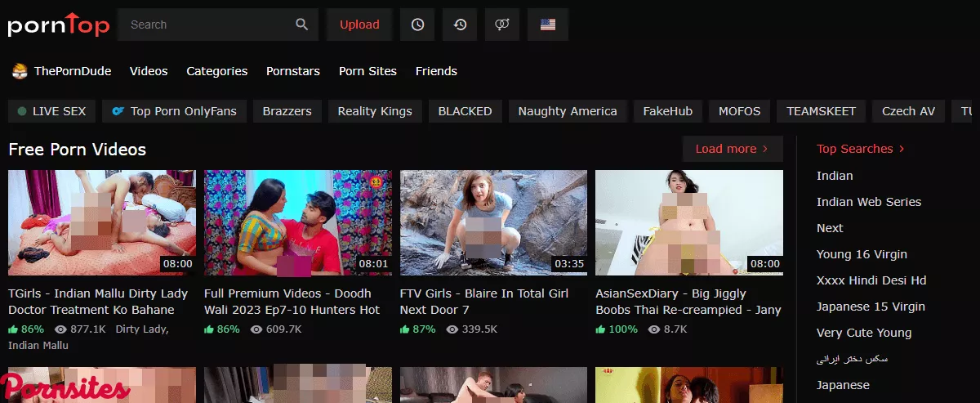Open the viewing history icon

pyautogui.click(x=460, y=25)
